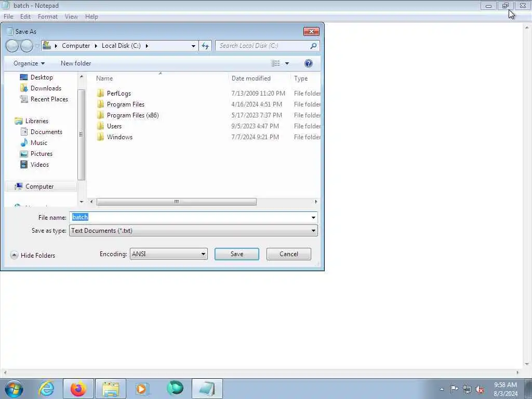Open the File name dropdown arrow
The height and width of the screenshot is (399, 532).
click(x=313, y=218)
